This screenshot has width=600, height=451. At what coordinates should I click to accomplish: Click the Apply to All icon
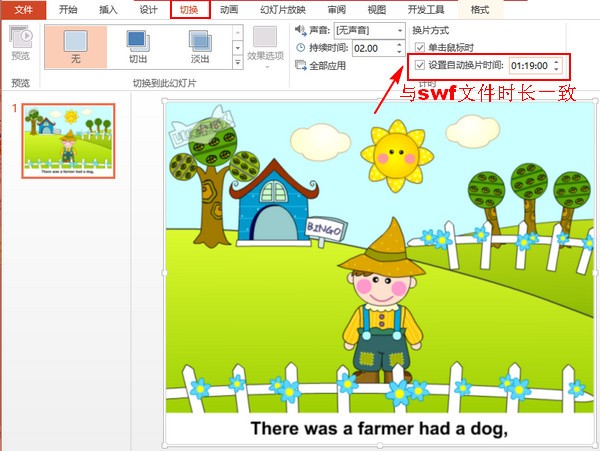tap(301, 65)
